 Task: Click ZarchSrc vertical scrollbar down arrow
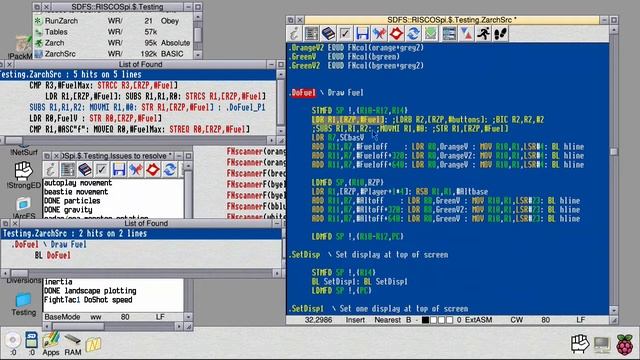click(x=613, y=310)
